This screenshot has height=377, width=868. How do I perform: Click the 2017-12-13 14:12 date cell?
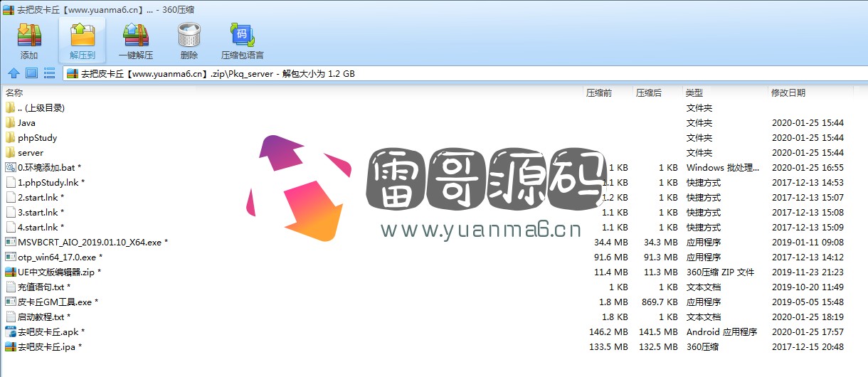click(808, 257)
